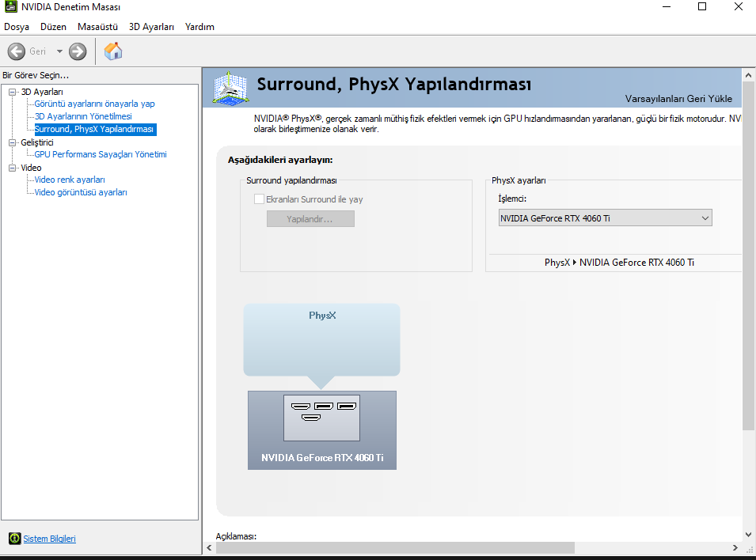Open the Düzen menu

(53, 27)
